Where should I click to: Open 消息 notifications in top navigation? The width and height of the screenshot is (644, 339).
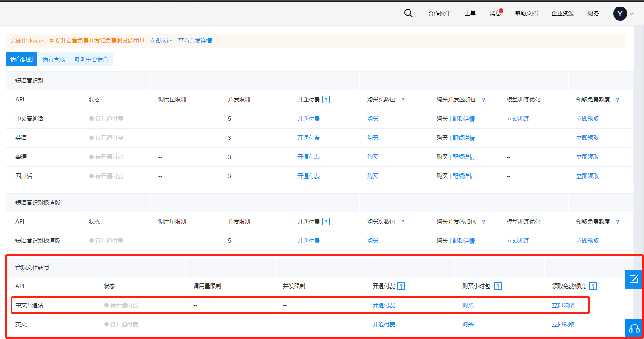[x=495, y=14]
